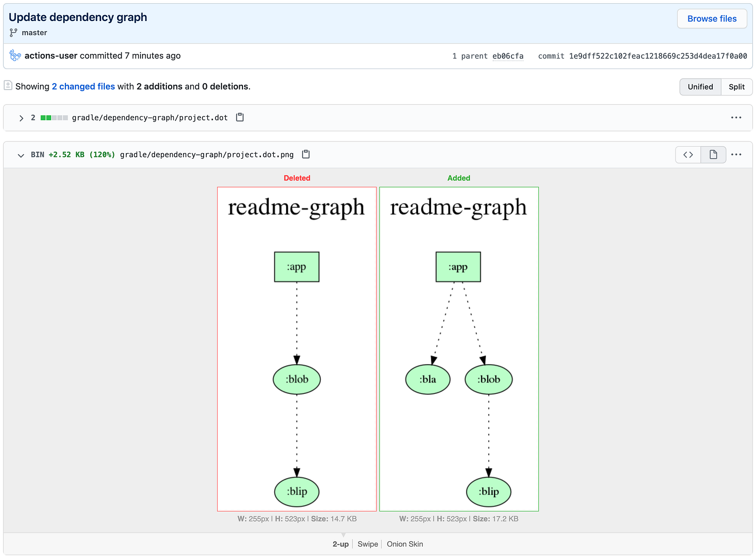
Task: Switch to Onion Skin comparison mode
Action: (x=404, y=544)
